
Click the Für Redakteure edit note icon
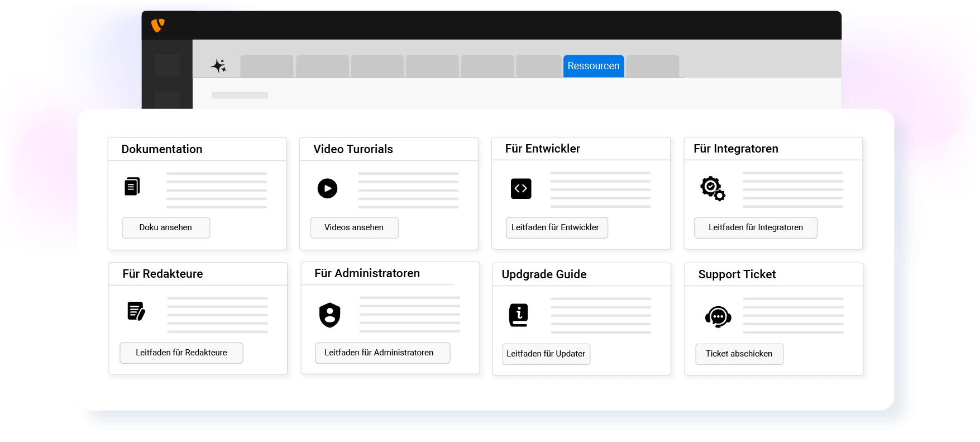click(x=136, y=311)
